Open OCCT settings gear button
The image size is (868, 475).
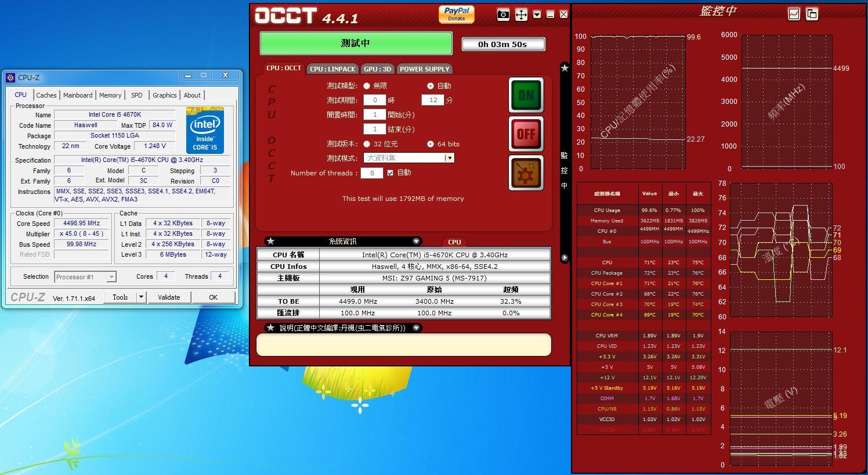pyautogui.click(x=526, y=172)
